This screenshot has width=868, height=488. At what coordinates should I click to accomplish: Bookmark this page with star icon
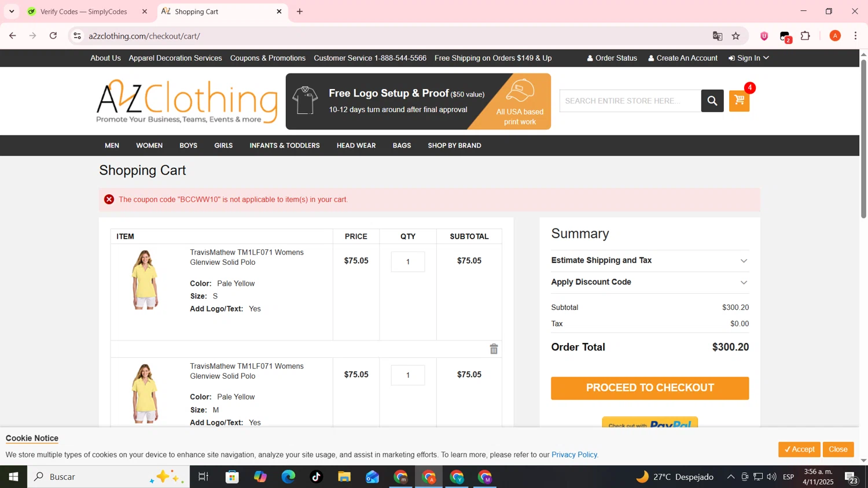(735, 36)
